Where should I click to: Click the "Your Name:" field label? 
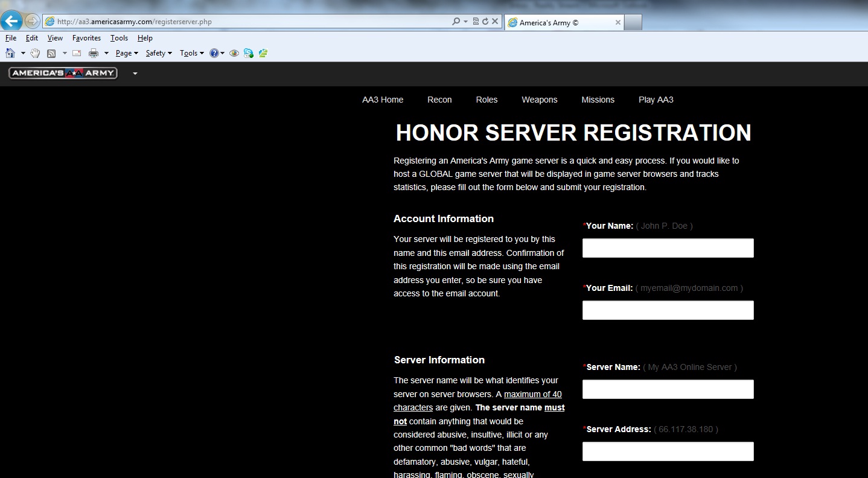tap(609, 226)
